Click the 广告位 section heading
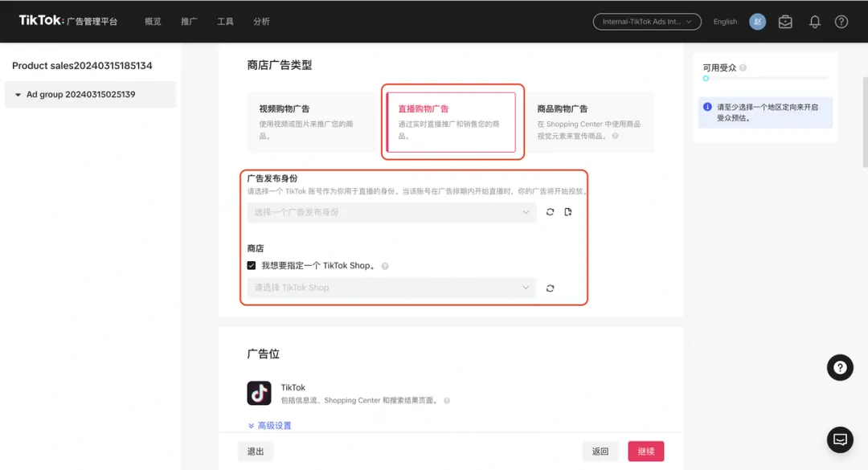Screen dimensions: 868x470 click(264, 354)
